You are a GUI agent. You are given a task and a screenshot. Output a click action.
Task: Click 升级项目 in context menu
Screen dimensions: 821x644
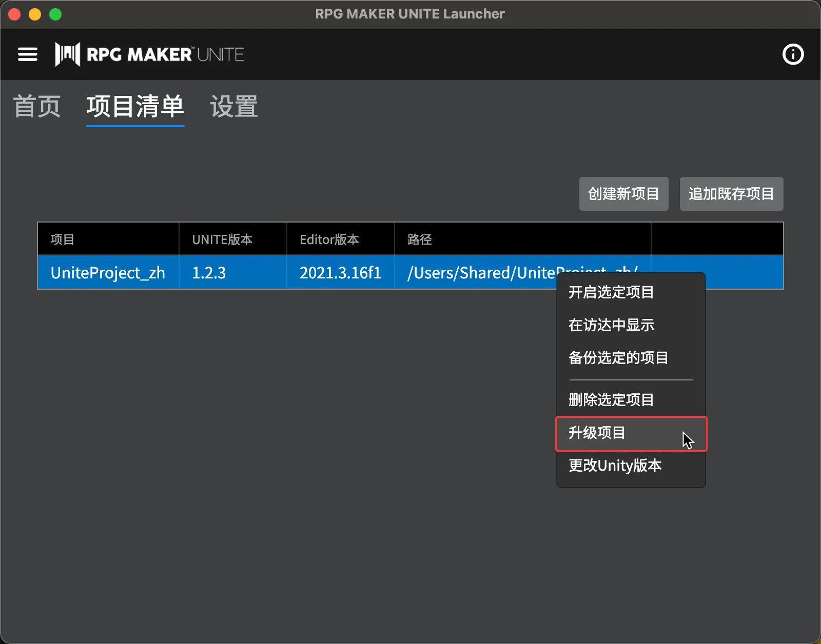631,433
